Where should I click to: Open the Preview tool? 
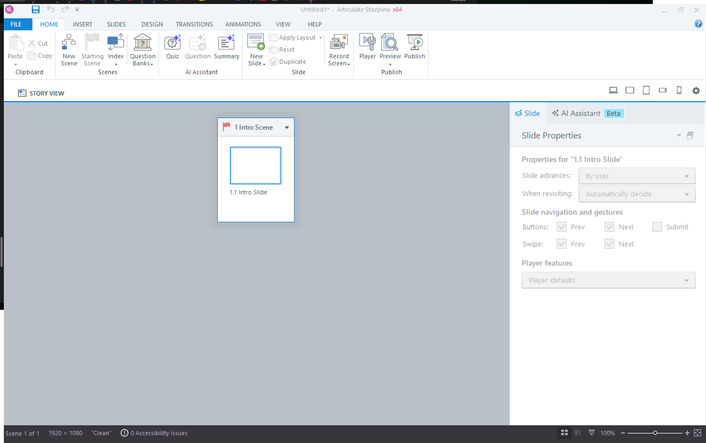[390, 46]
